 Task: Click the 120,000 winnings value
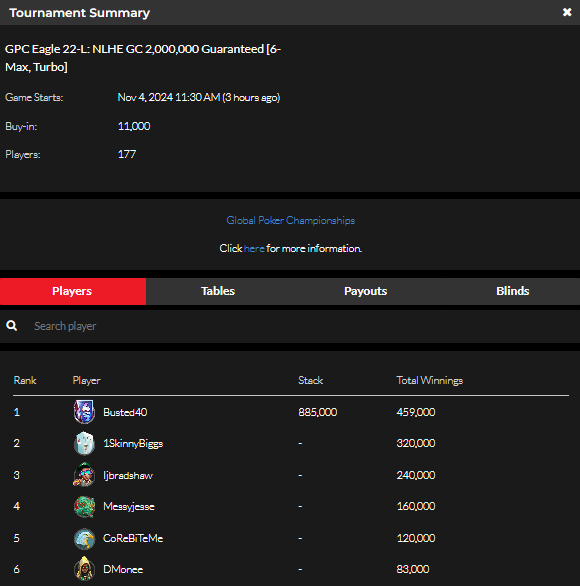pyautogui.click(x=416, y=538)
